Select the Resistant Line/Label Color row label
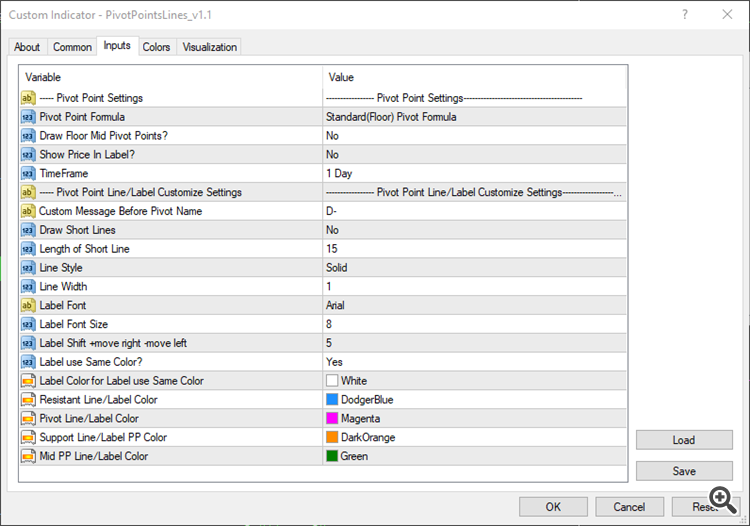 (99, 400)
